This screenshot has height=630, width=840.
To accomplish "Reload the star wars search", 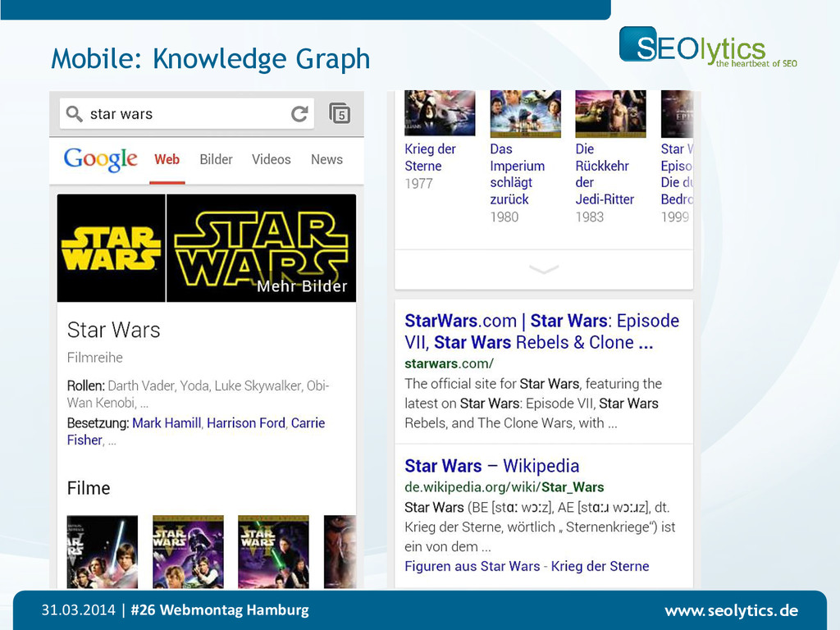I will tap(299, 113).
